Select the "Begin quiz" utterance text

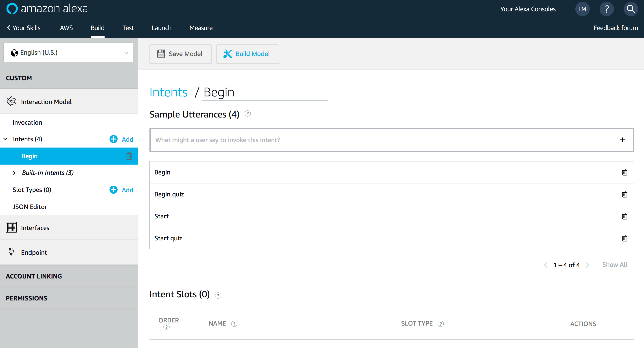[x=169, y=194]
